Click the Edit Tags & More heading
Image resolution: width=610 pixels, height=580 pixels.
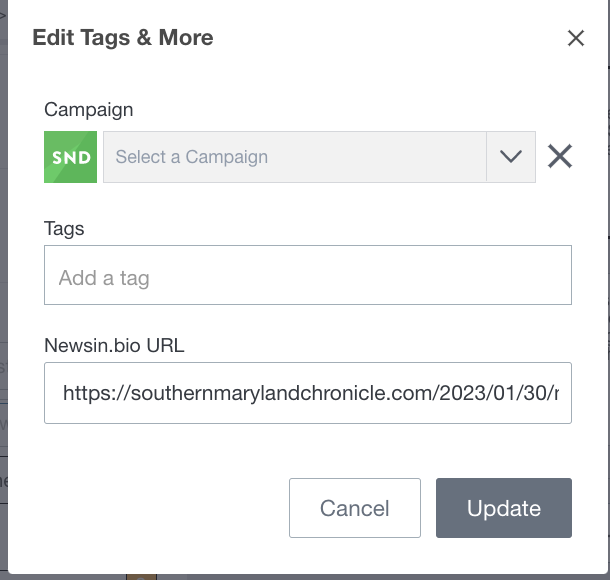(123, 37)
